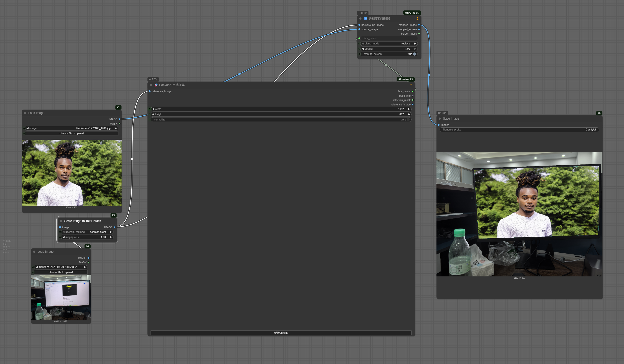Click the #6 badge on Save Image node
Image resolution: width=624 pixels, height=364 pixels.
(x=599, y=113)
